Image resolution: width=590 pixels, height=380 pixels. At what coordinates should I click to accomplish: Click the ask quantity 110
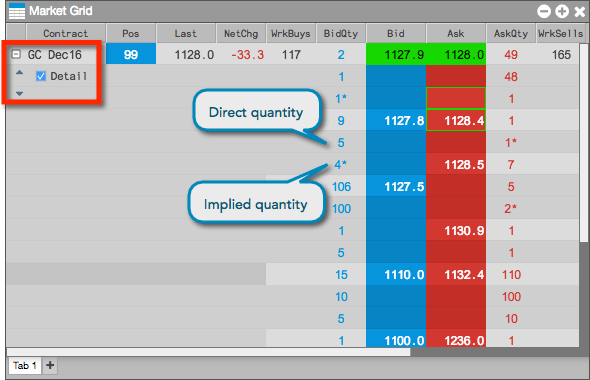coord(511,275)
